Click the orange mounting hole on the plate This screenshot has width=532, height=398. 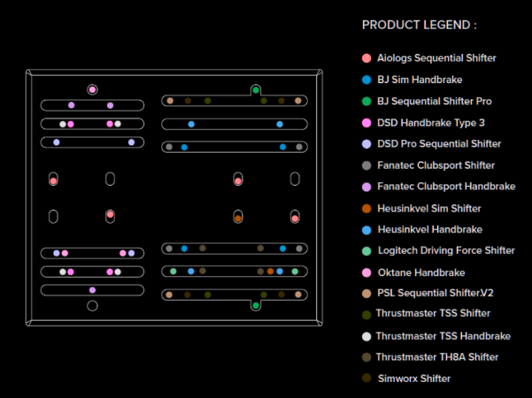pos(238,218)
